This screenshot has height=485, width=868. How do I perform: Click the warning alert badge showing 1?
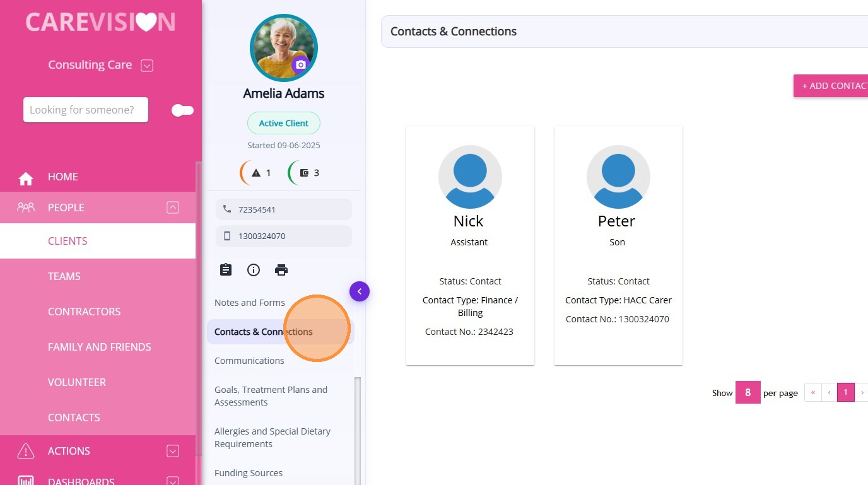click(x=257, y=173)
